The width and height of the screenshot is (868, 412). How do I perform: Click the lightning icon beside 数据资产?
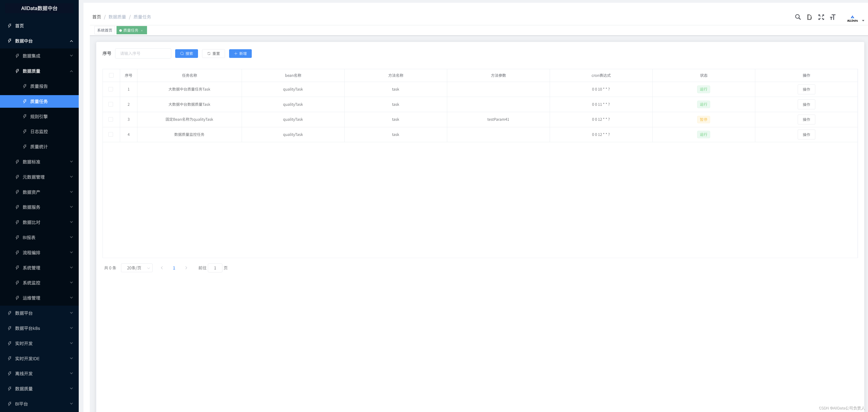coord(17,192)
